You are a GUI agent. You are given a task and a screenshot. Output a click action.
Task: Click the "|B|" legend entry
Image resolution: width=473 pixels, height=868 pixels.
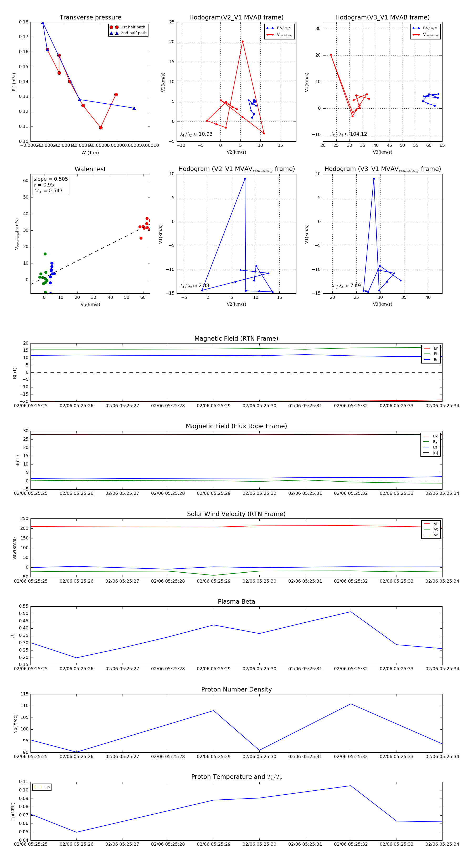(x=431, y=453)
